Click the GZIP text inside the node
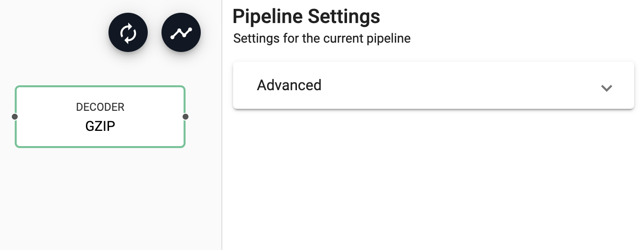The width and height of the screenshot is (644, 250). click(100, 126)
